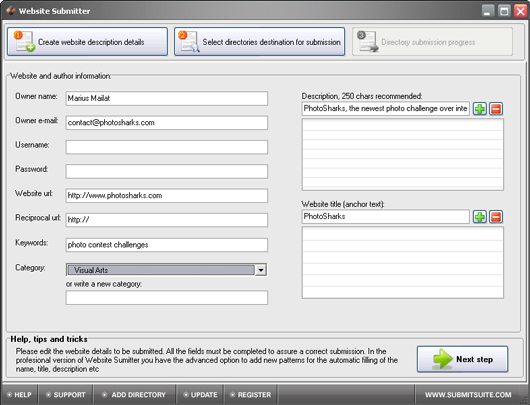Open the SUPPORT bottom bar item
Screen dimensions: 530x405
66,395
